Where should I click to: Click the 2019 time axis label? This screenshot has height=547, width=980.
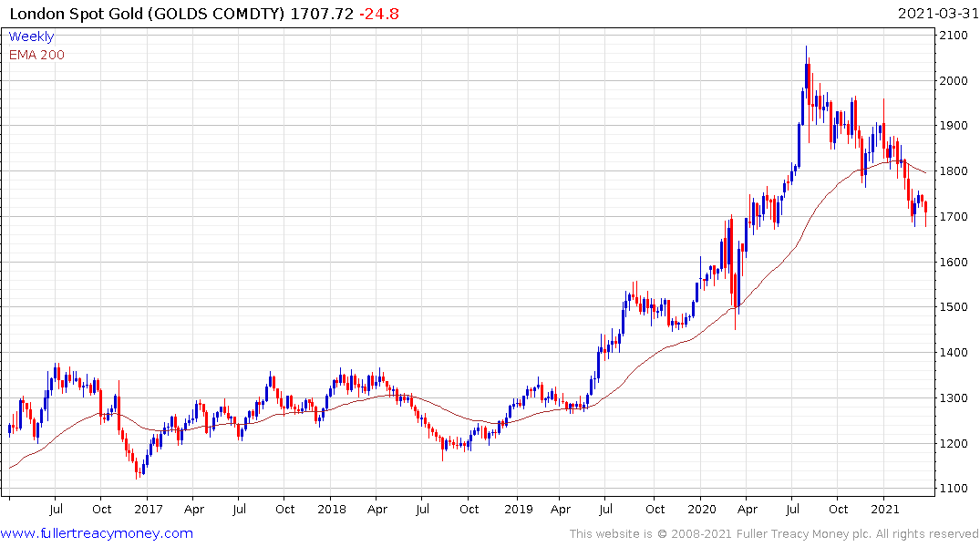[x=518, y=509]
